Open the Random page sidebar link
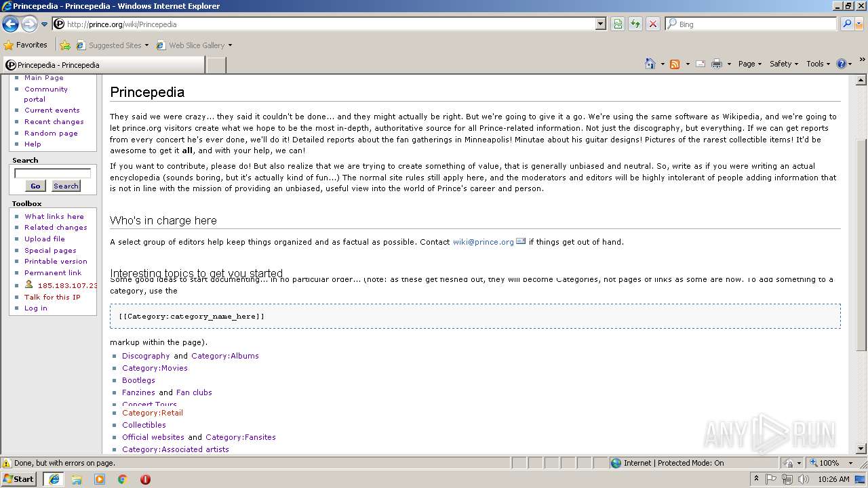868x488 pixels. click(51, 133)
